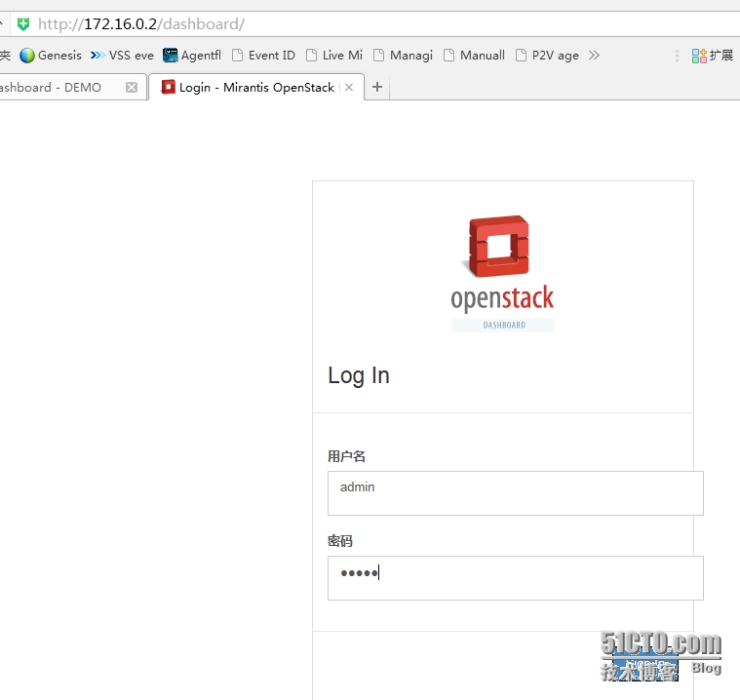The height and width of the screenshot is (700, 740).
Task: Open the P2V age bookmark
Action: pyautogui.click(x=547, y=56)
